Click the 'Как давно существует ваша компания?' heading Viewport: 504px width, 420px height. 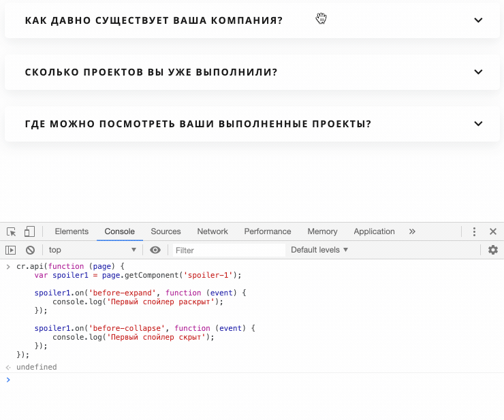pyautogui.click(x=154, y=20)
